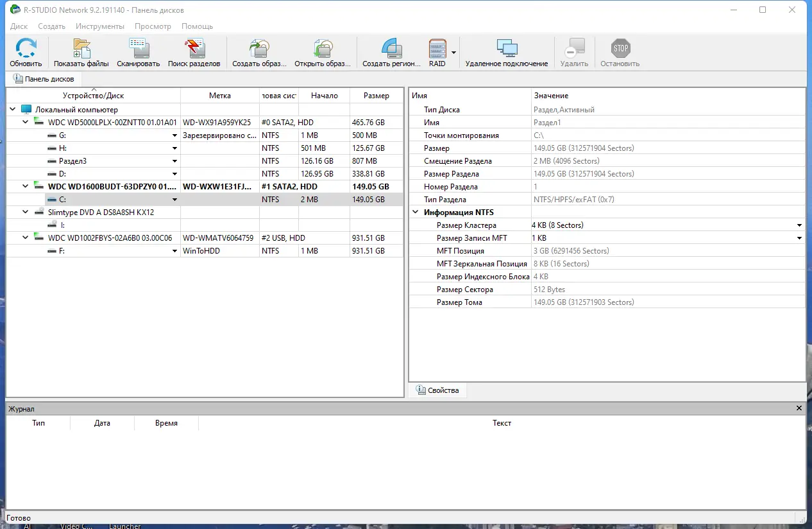This screenshot has height=529, width=812.
Task: Open the dropdown arrow beside partition C:
Action: click(x=174, y=199)
